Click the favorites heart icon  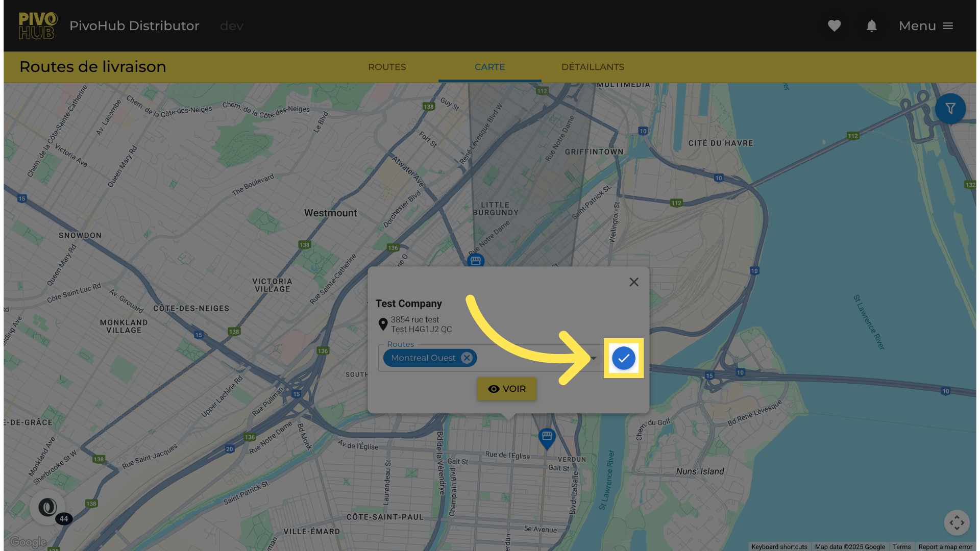(x=834, y=26)
